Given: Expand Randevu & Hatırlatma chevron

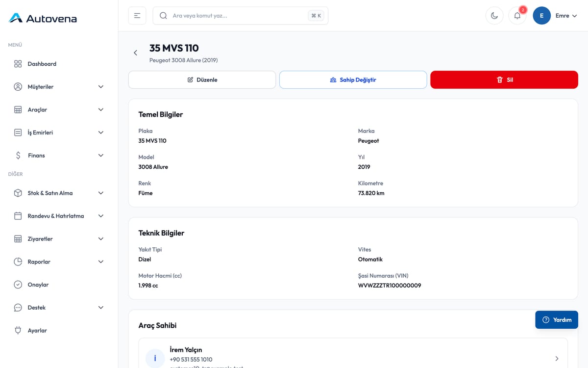Looking at the screenshot, I should (101, 216).
